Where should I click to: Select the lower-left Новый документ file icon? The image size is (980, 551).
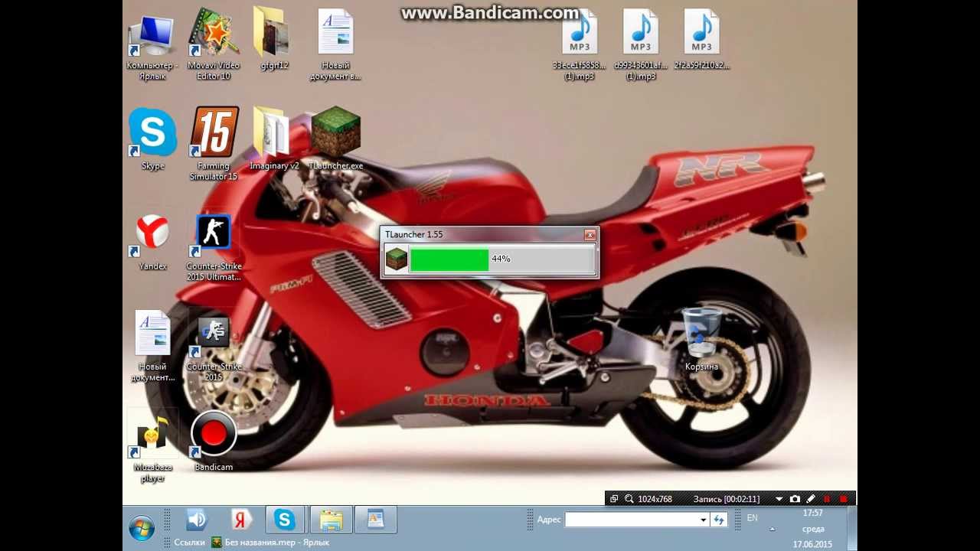[x=152, y=347]
